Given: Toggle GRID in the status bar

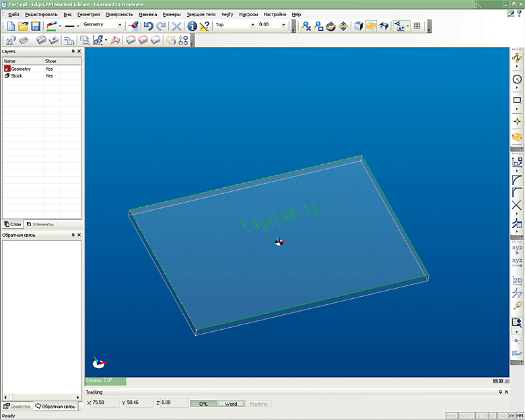Looking at the screenshot, I should 481,416.
